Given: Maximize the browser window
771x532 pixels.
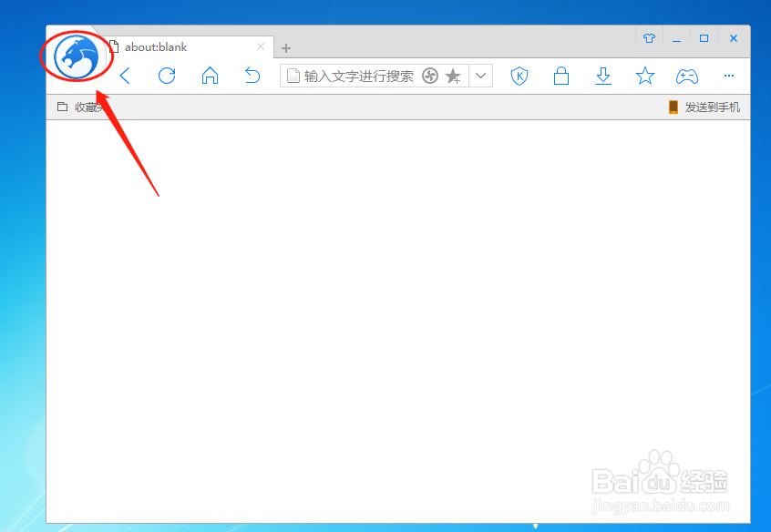Looking at the screenshot, I should [704, 38].
